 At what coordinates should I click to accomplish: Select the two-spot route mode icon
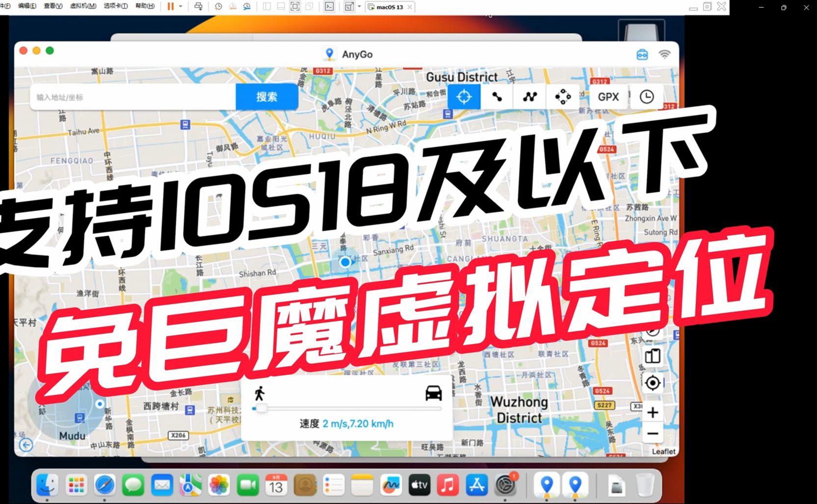497,97
